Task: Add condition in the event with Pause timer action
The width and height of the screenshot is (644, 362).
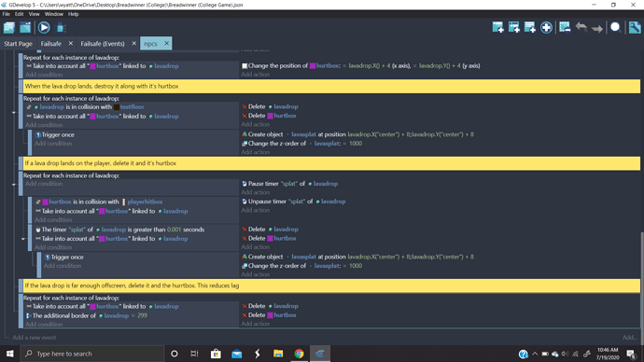Action: [x=44, y=184]
